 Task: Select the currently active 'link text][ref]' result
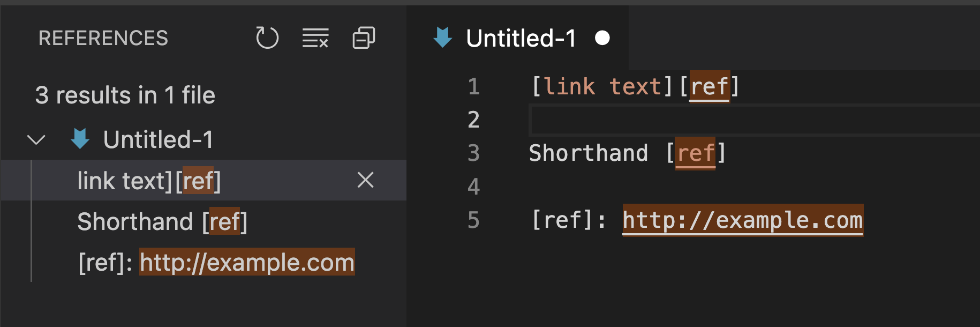tap(148, 181)
